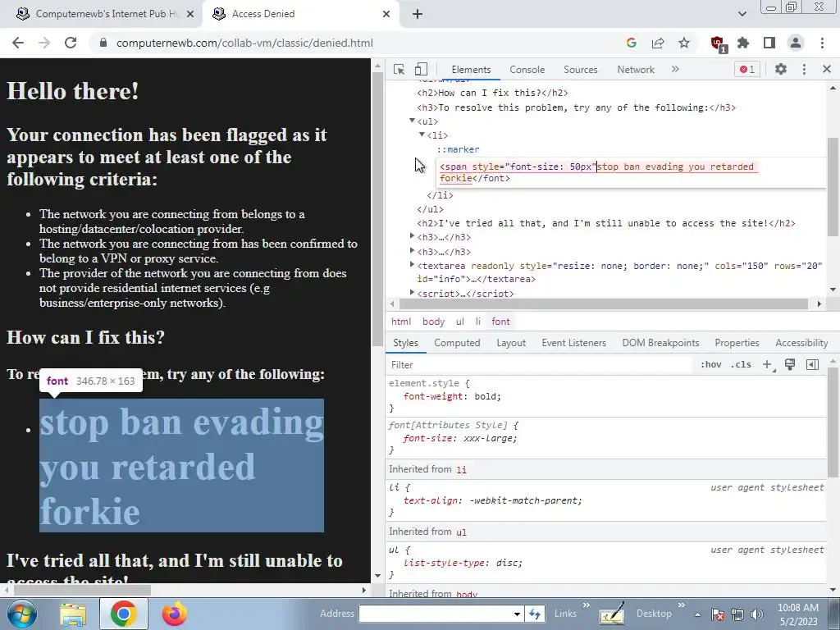Image resolution: width=840 pixels, height=630 pixels.
Task: Toggle the browser side panel icon
Action: point(769,43)
